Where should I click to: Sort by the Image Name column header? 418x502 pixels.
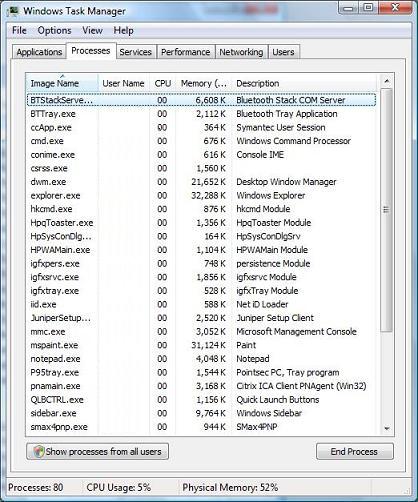pyautogui.click(x=62, y=83)
